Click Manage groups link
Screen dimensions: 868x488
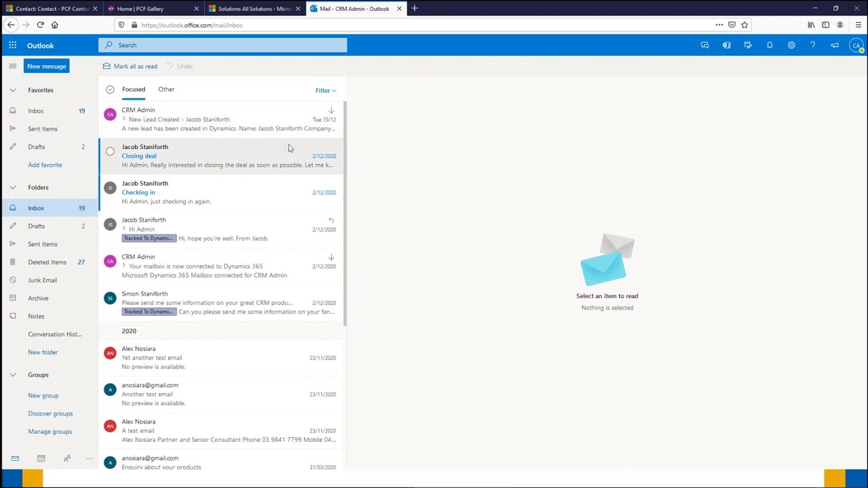click(50, 432)
